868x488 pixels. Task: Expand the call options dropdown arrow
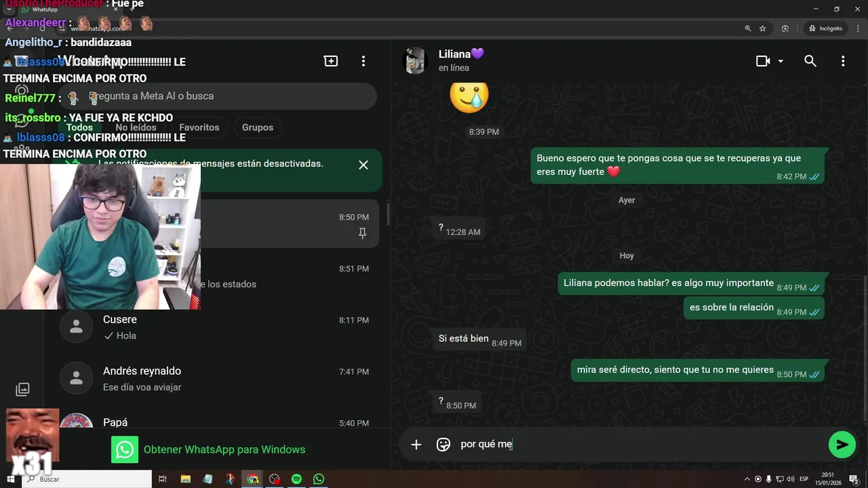click(x=781, y=61)
